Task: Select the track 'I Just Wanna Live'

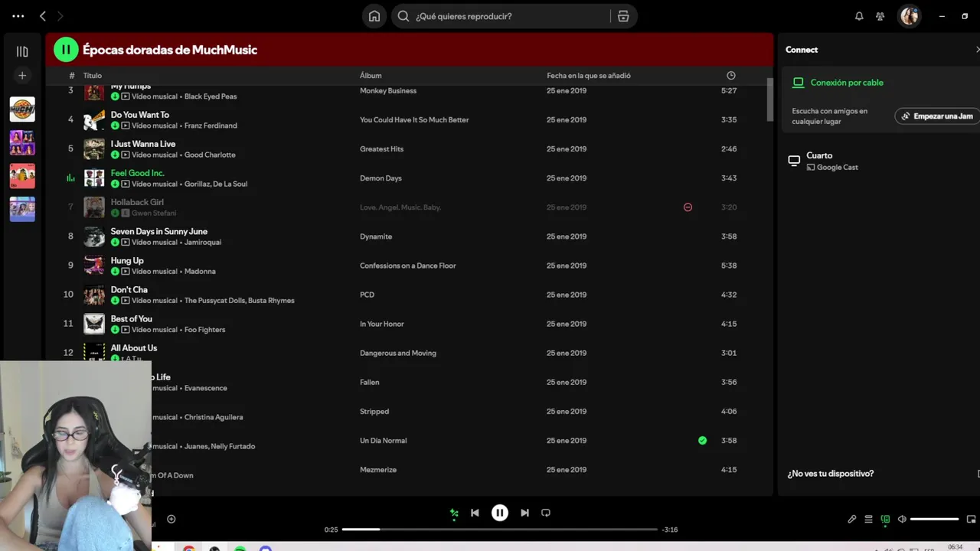Action: click(x=143, y=144)
